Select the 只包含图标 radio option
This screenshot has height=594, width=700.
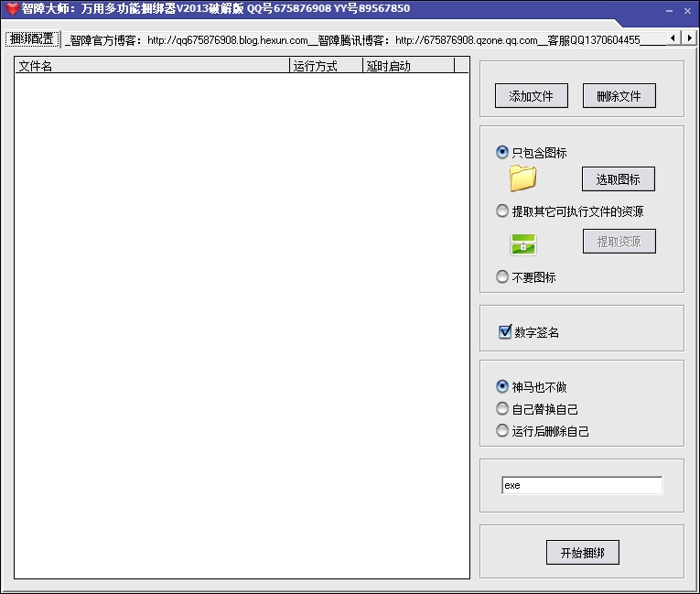click(502, 153)
